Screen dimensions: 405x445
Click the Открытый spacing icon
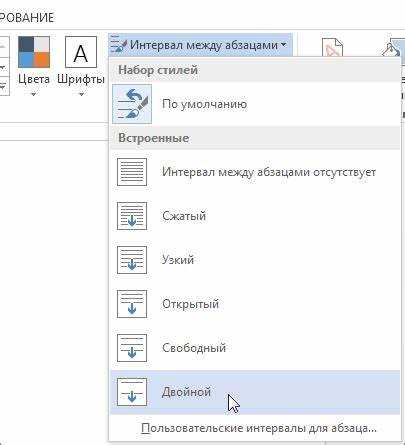coord(132,304)
